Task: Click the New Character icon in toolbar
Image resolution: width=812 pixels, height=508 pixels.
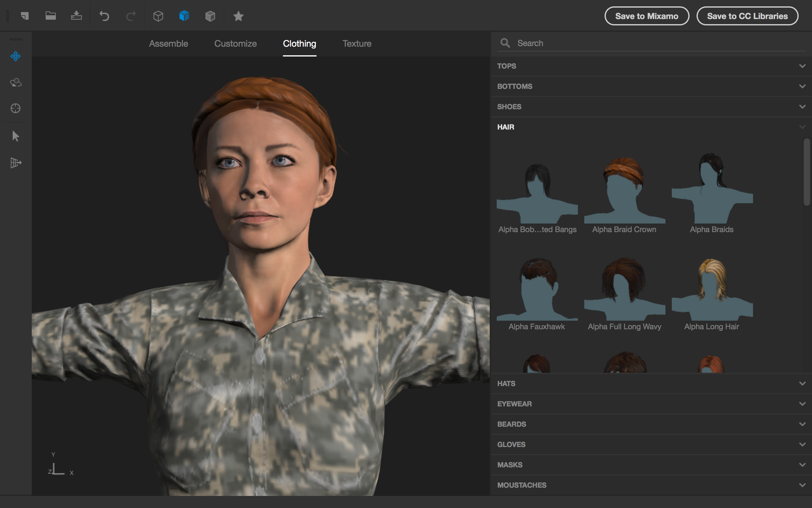Action: [x=24, y=16]
